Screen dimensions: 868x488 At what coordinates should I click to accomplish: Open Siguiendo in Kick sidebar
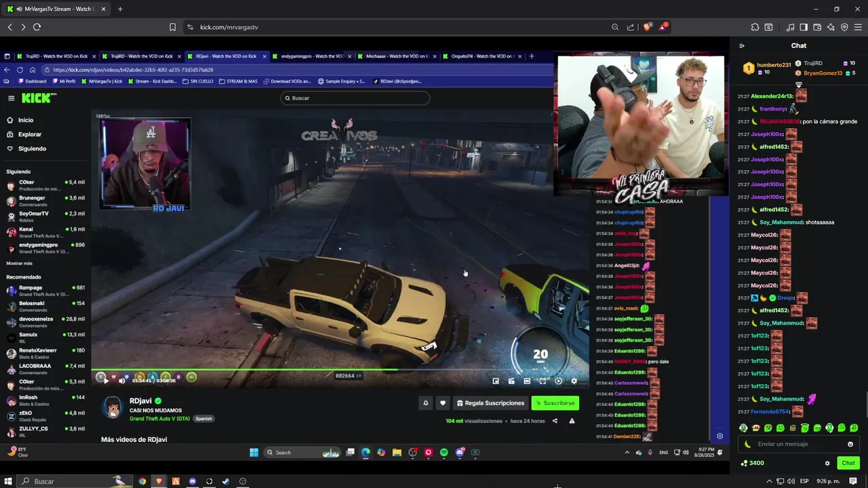pyautogui.click(x=26, y=148)
